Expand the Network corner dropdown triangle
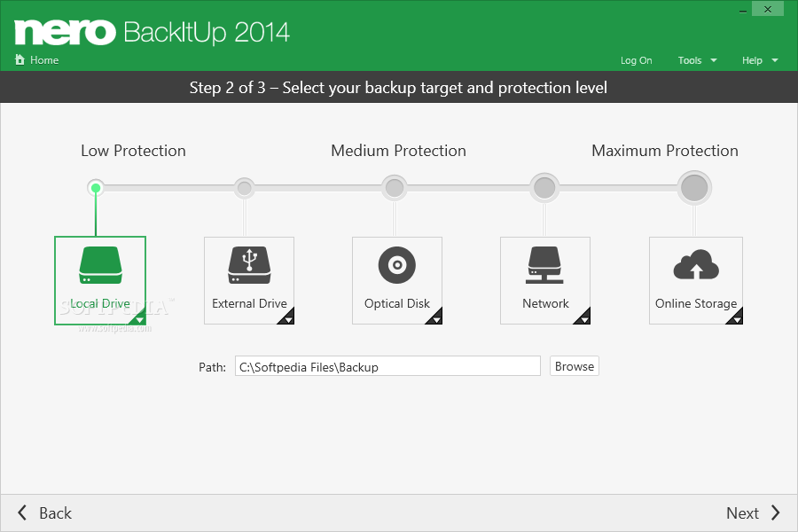This screenshot has height=532, width=798. point(583,318)
